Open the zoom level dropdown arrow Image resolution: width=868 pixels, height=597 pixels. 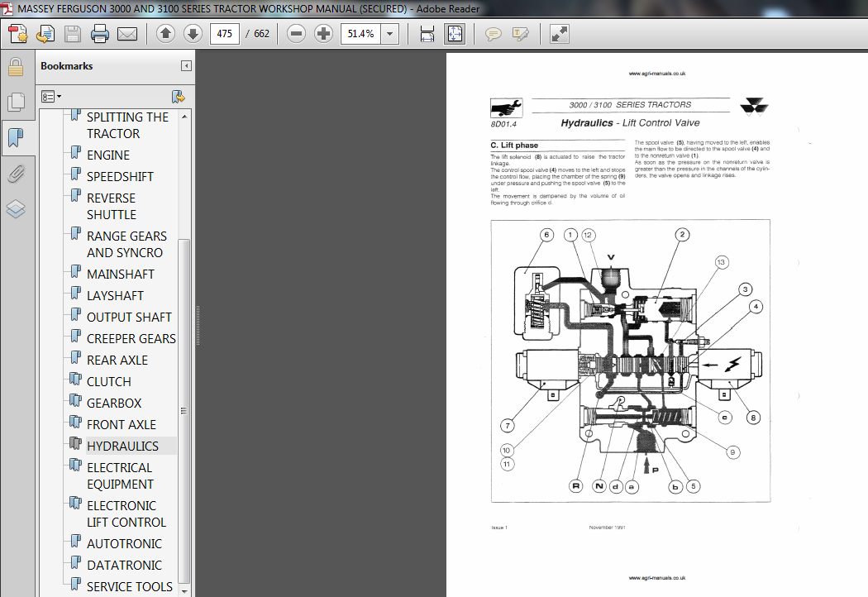click(x=389, y=34)
